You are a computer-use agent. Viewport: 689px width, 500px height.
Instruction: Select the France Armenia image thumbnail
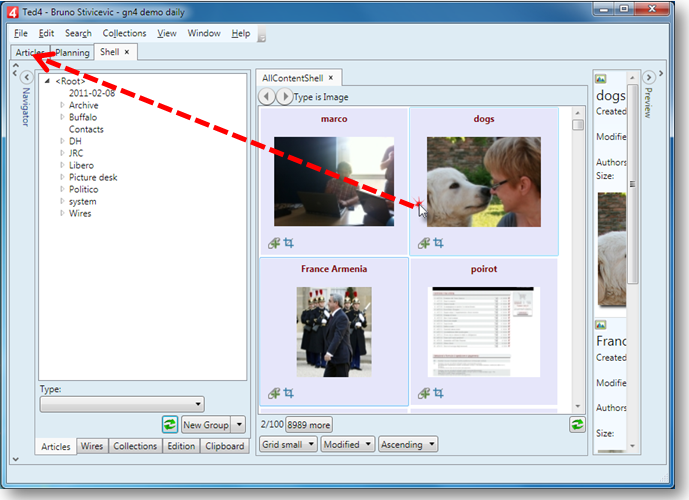334,332
